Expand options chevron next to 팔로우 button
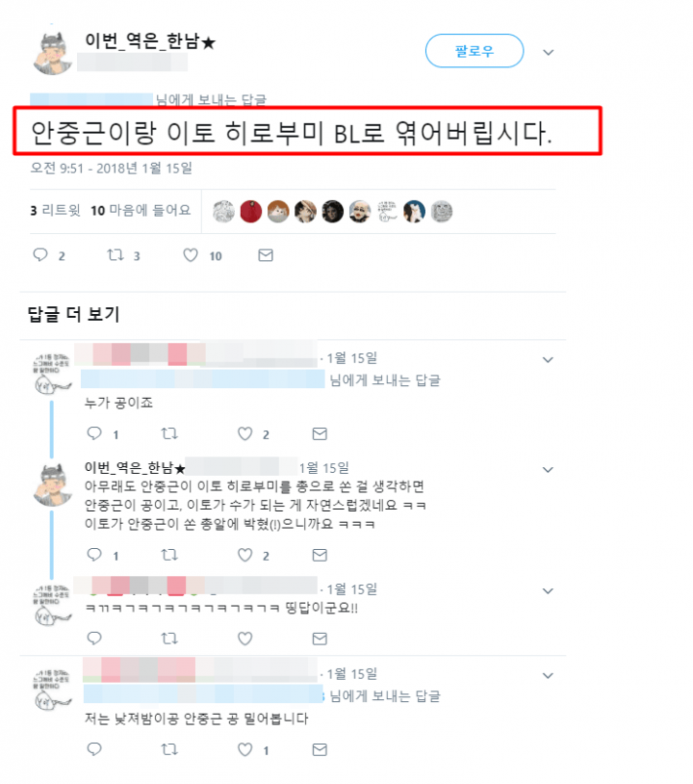This screenshot has width=693, height=784. [548, 53]
